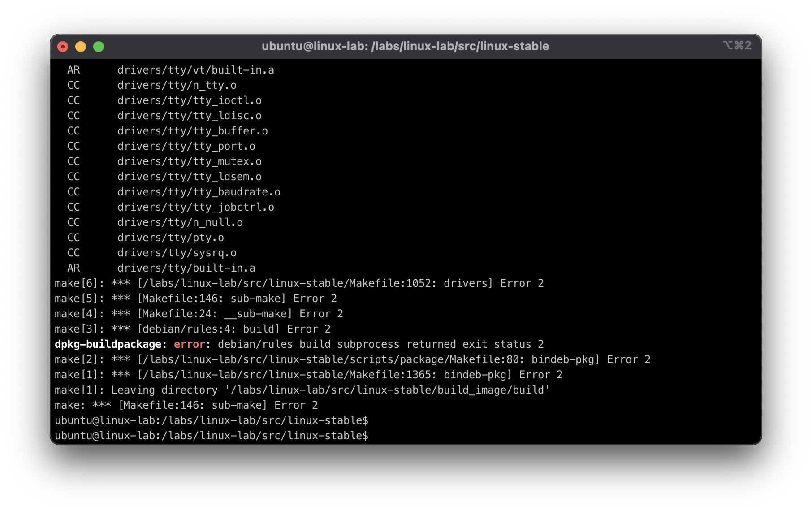Screen dimensions: 812x511
Task: Minimize terminal using the yellow button
Action: pyautogui.click(x=81, y=47)
